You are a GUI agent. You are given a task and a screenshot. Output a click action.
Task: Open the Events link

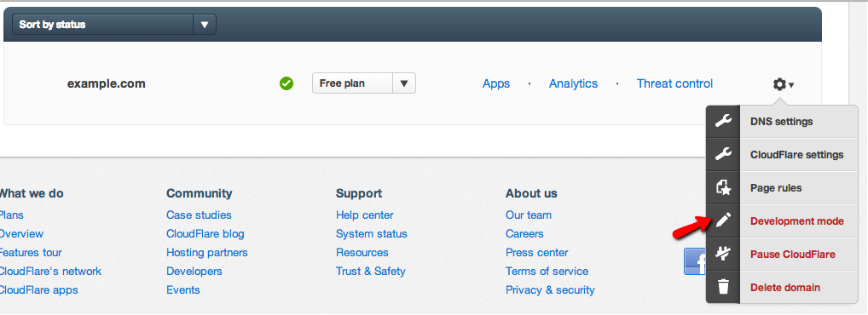(x=183, y=290)
